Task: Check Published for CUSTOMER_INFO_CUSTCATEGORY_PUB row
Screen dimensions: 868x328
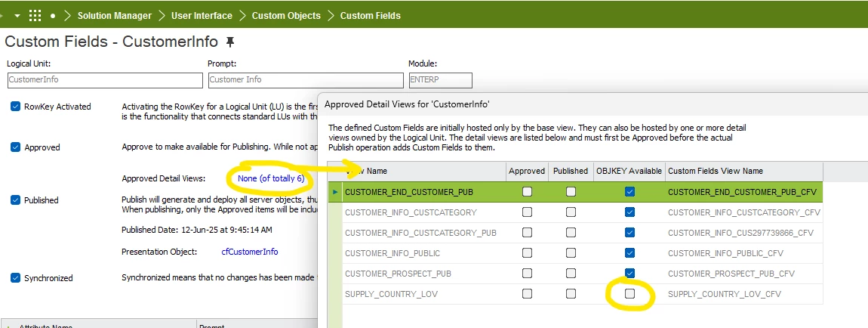Action: coord(571,233)
